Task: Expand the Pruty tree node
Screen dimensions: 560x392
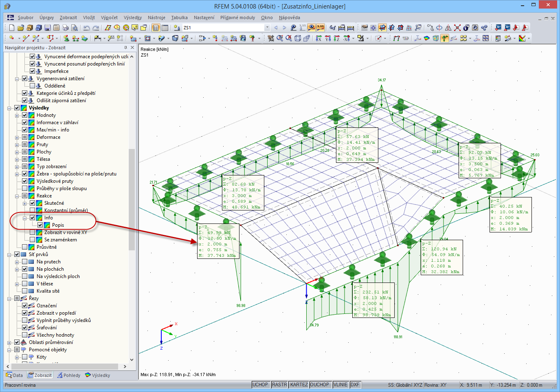Action: coord(17,145)
